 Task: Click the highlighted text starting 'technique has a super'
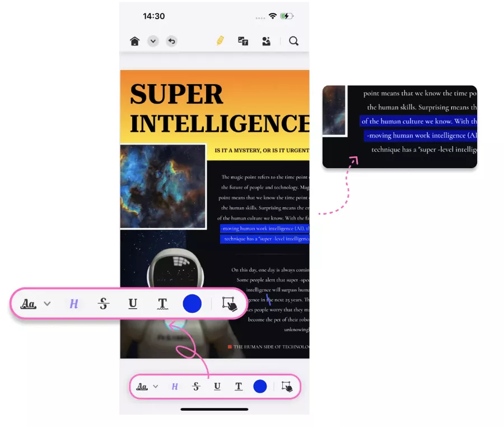(263, 238)
